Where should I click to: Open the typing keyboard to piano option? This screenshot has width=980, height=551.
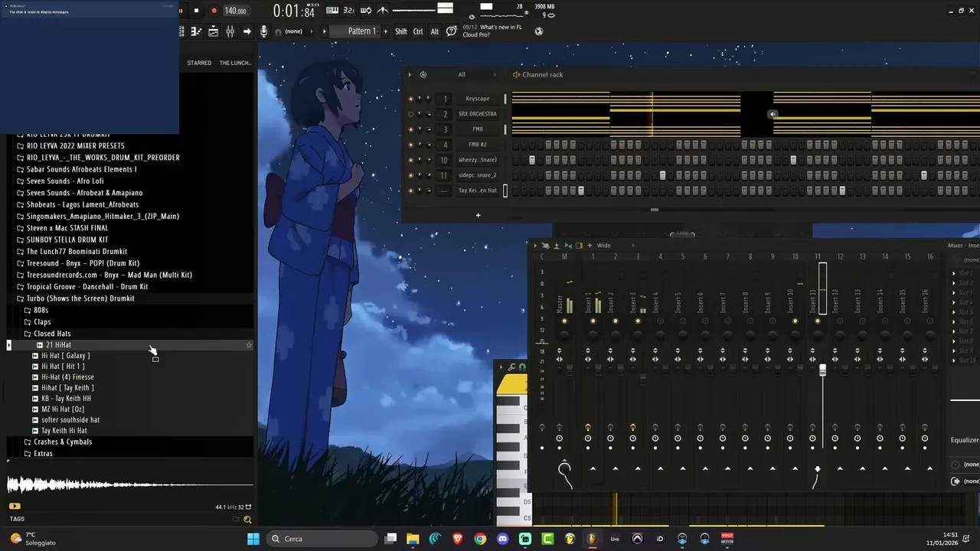[332, 10]
